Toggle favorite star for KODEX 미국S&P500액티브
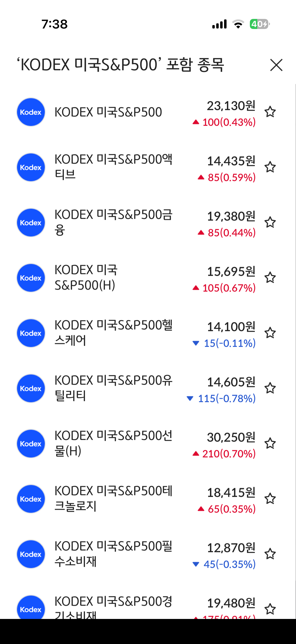 click(x=270, y=167)
